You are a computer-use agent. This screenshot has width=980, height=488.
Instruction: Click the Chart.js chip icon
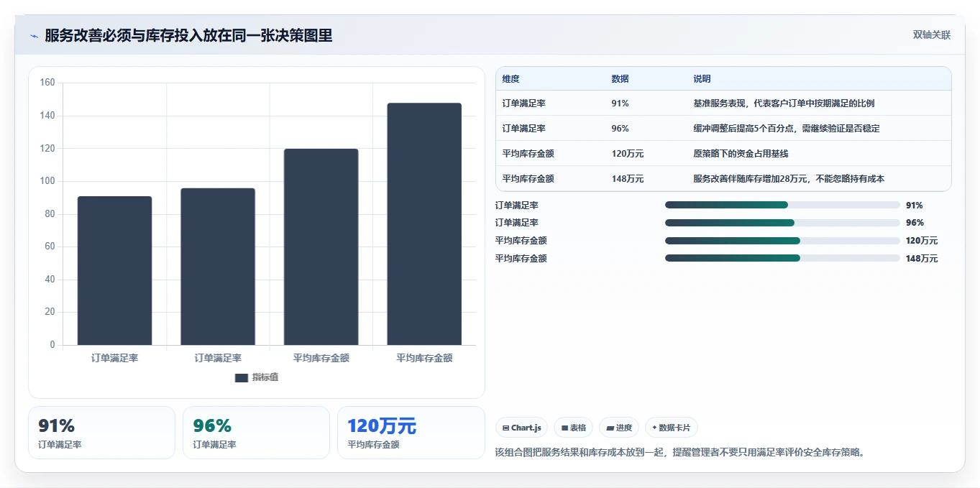[x=506, y=428]
